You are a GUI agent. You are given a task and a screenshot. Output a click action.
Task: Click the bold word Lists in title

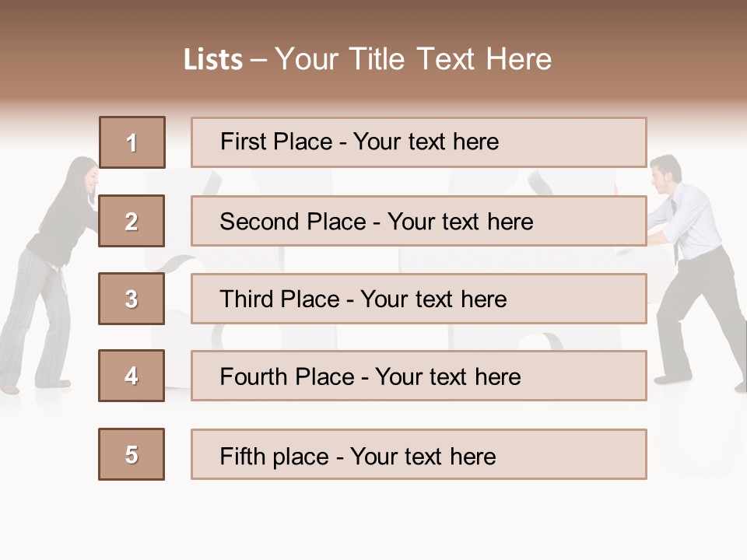pyautogui.click(x=213, y=60)
